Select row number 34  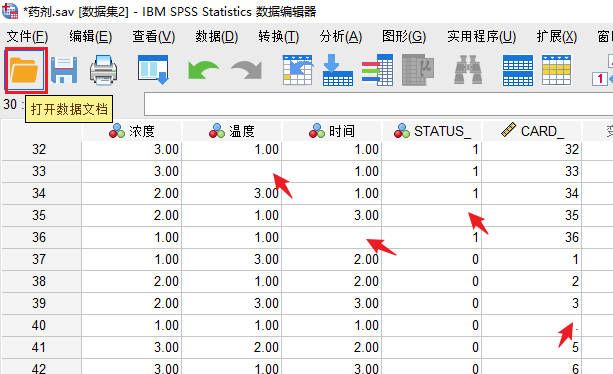39,193
